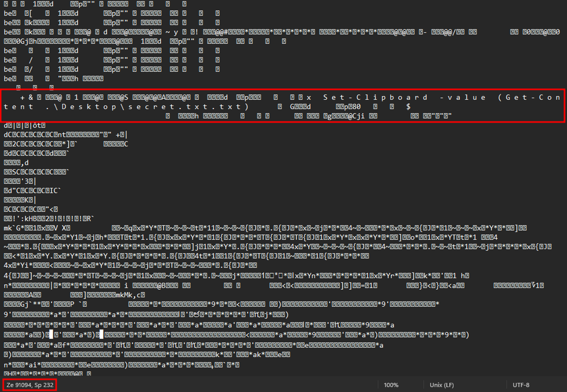Click on the -value parameter text
Image resolution: width=567 pixels, height=392 pixels.
click(463, 98)
